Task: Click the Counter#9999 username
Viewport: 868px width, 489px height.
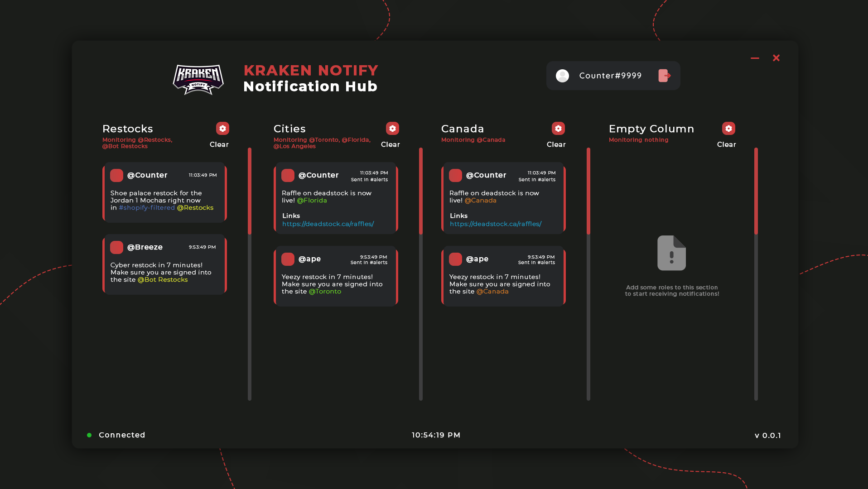Action: pyautogui.click(x=610, y=76)
